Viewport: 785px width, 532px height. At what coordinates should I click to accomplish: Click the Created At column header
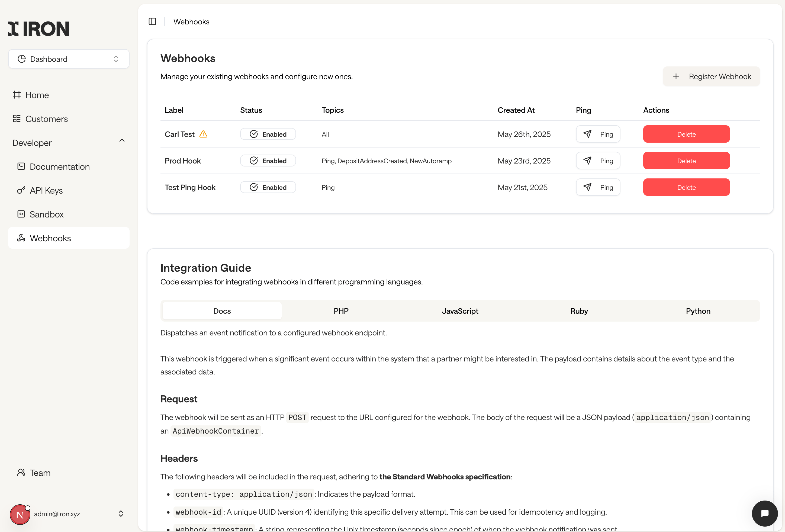(516, 110)
